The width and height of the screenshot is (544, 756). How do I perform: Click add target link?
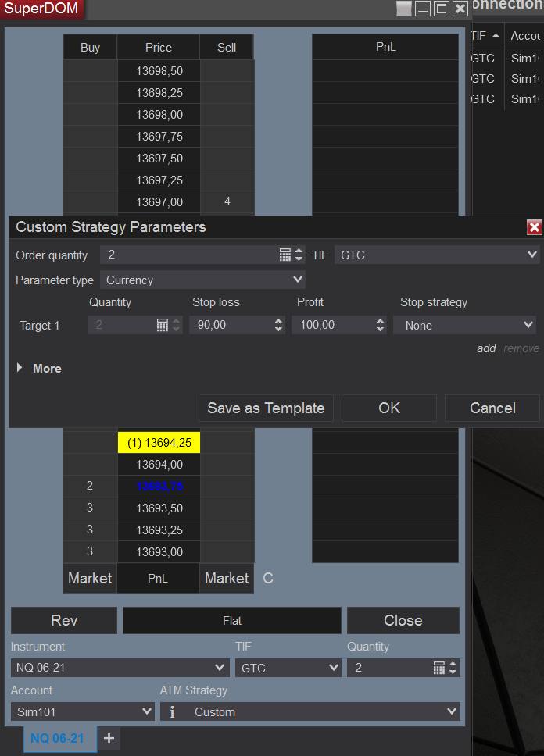point(486,348)
